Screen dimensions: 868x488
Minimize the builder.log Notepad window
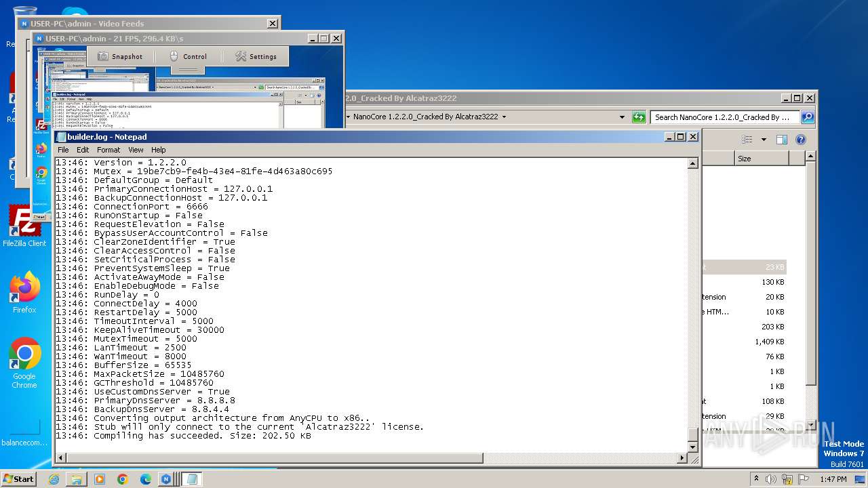(x=669, y=137)
